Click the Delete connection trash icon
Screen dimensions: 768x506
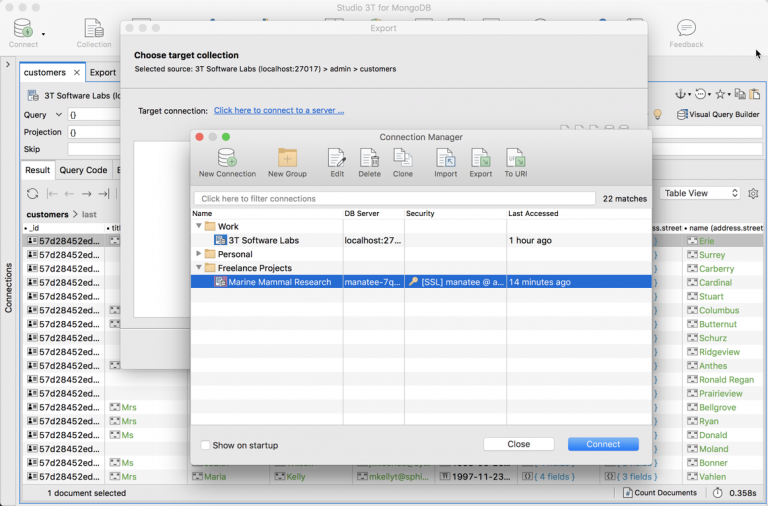[x=369, y=158]
